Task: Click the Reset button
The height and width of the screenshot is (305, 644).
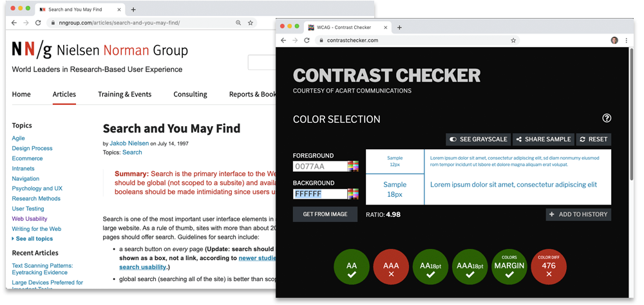Action: point(594,139)
